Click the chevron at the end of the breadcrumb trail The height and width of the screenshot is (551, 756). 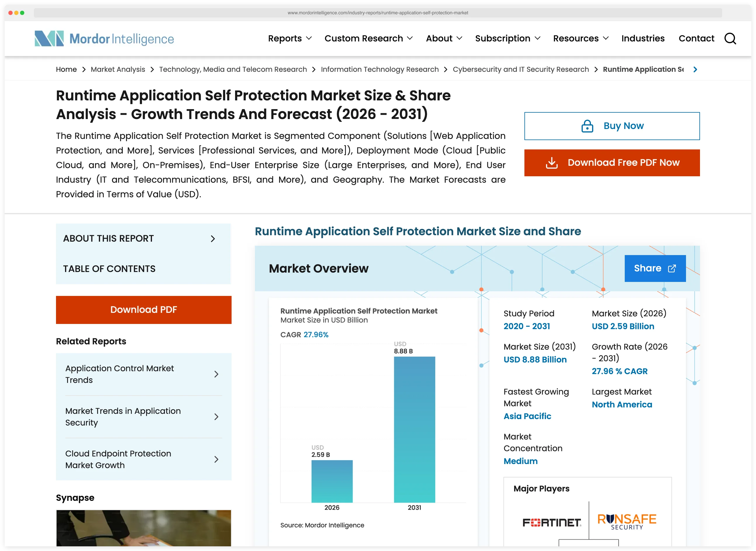(695, 69)
